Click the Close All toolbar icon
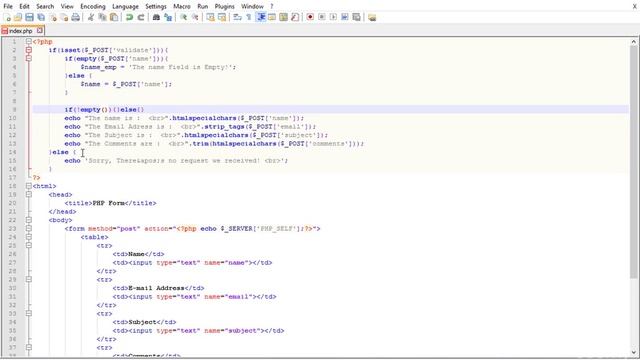The width and height of the screenshot is (640, 360). (x=64, y=17)
